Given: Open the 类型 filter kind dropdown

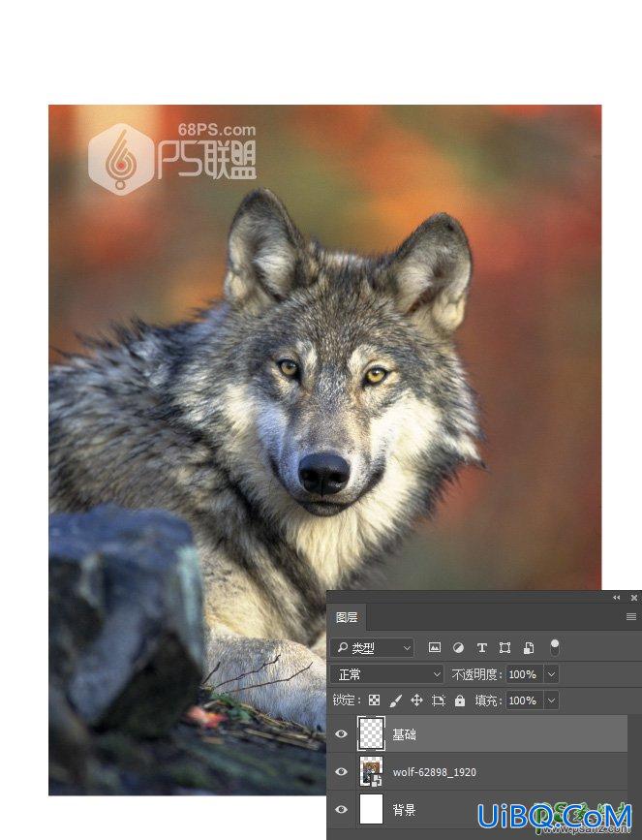Looking at the screenshot, I should pyautogui.click(x=372, y=647).
